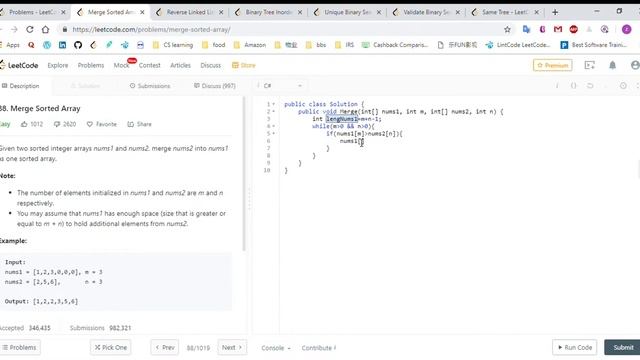
Task: Open the Problems nav menu item
Action: tap(91, 65)
